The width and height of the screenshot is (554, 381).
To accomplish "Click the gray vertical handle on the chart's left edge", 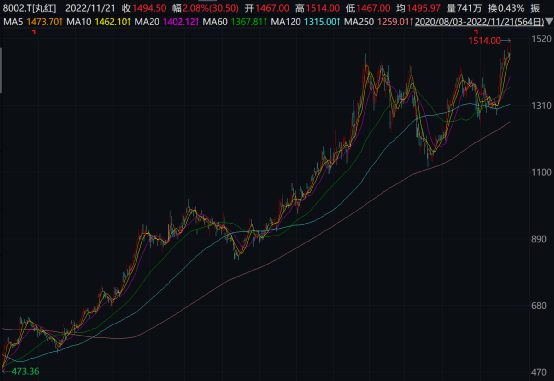I will pos(1,70).
